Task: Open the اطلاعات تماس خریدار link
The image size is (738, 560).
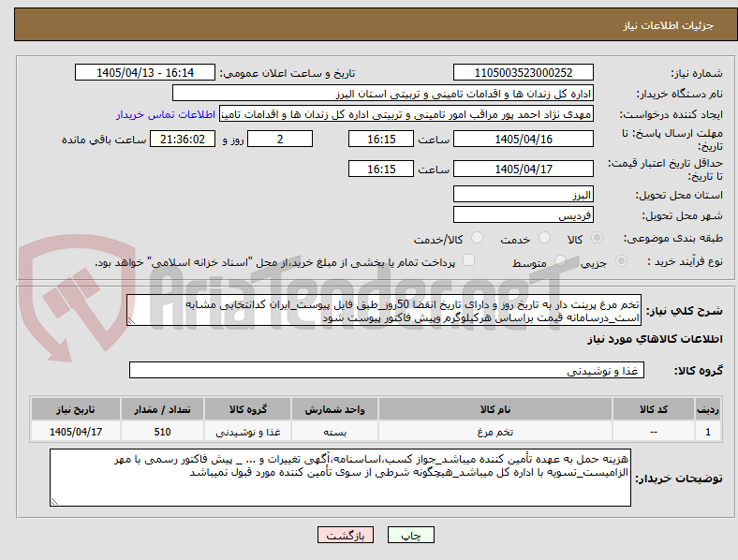Action: pos(166,114)
